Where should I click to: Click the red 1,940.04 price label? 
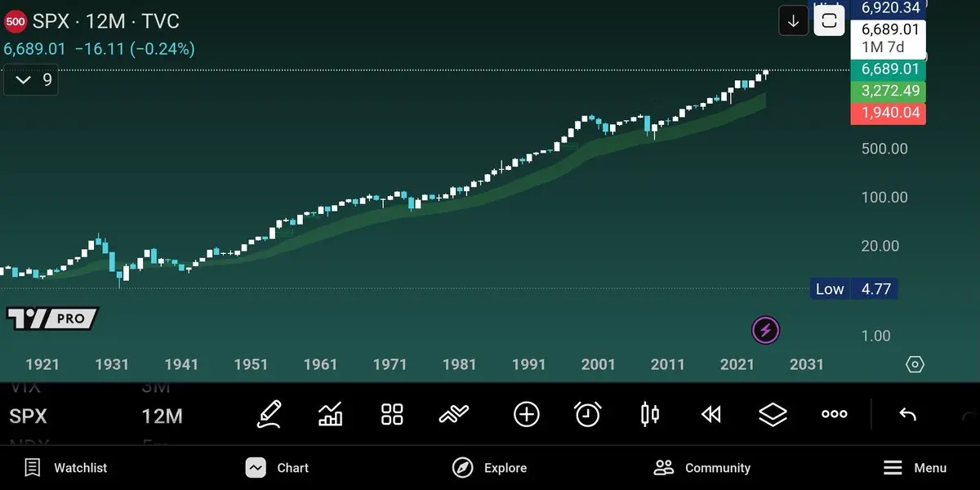click(889, 113)
